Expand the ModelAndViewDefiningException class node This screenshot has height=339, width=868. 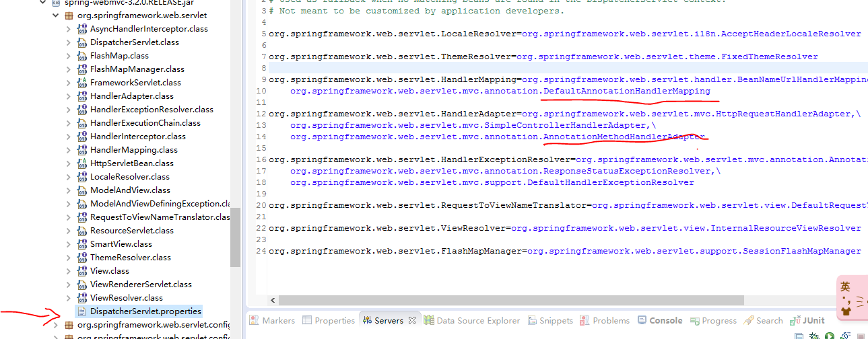[x=68, y=204]
